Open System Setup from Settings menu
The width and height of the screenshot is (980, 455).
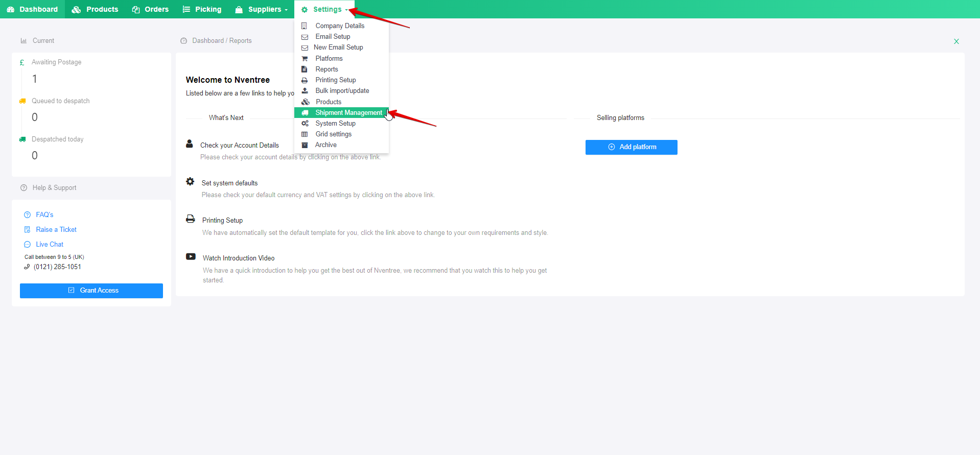(x=341, y=123)
